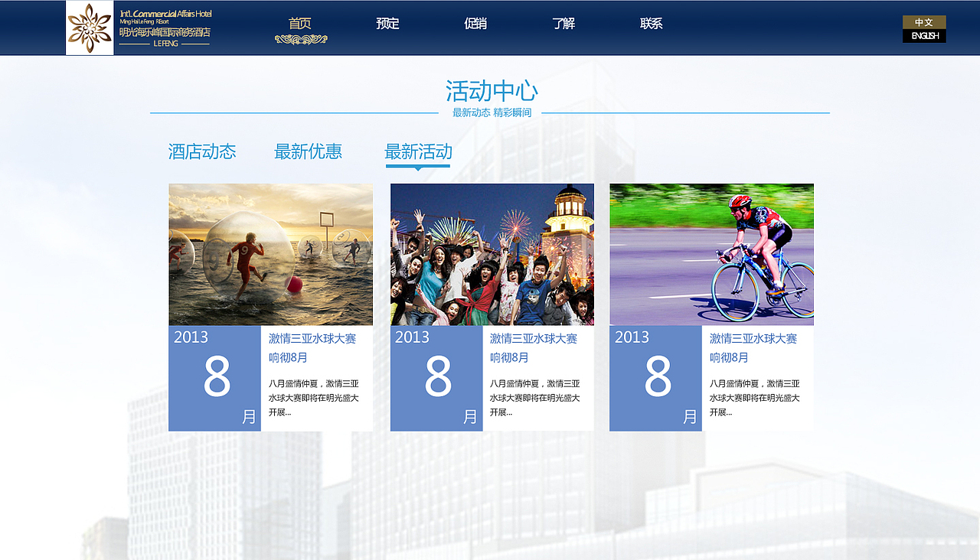Screen dimensions: 980x560
Task: Open the 联系 contact page
Action: (650, 23)
